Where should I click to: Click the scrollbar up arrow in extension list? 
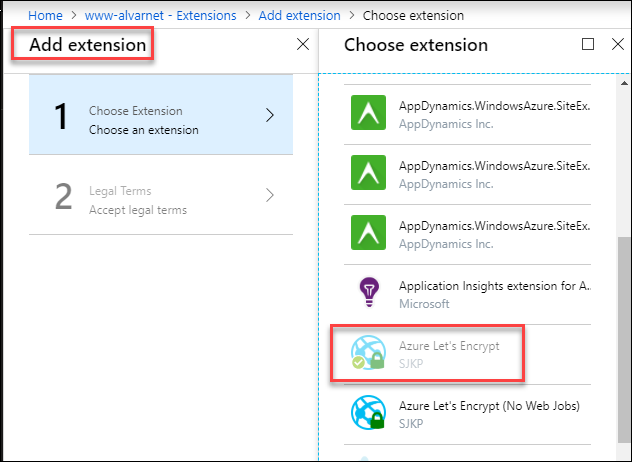(624, 83)
